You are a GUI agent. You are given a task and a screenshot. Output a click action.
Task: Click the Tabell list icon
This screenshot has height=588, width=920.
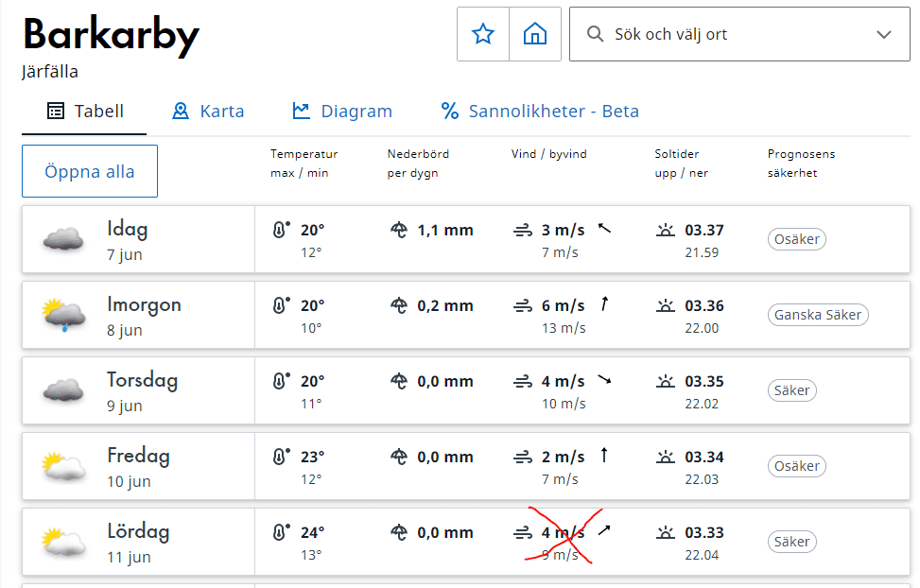pos(56,111)
